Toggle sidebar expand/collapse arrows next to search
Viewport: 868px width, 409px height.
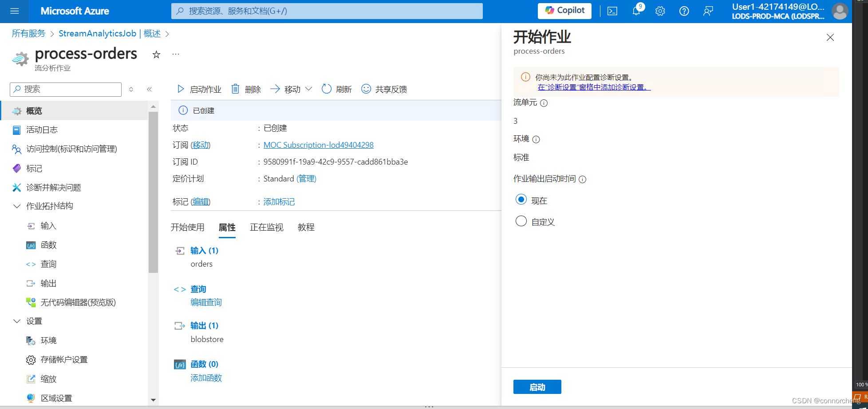pos(131,89)
